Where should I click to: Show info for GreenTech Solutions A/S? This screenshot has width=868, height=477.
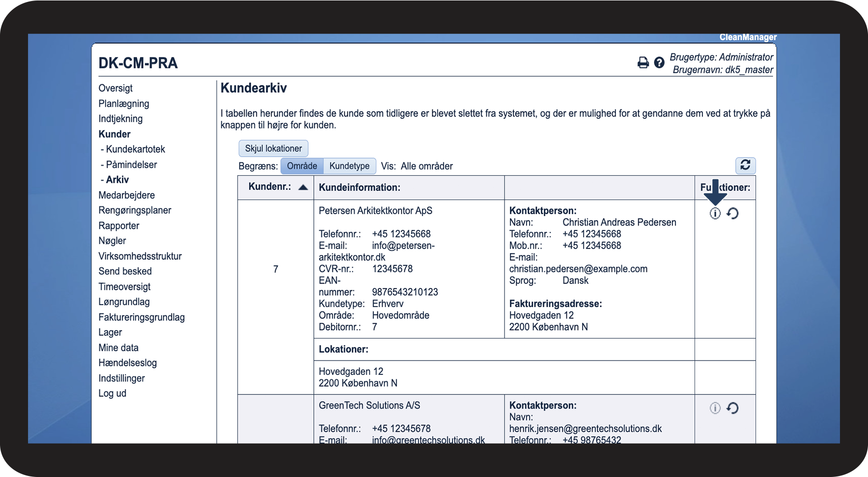715,408
